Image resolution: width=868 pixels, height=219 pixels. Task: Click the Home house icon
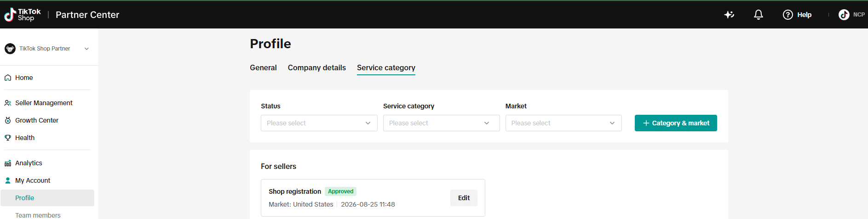(x=8, y=78)
